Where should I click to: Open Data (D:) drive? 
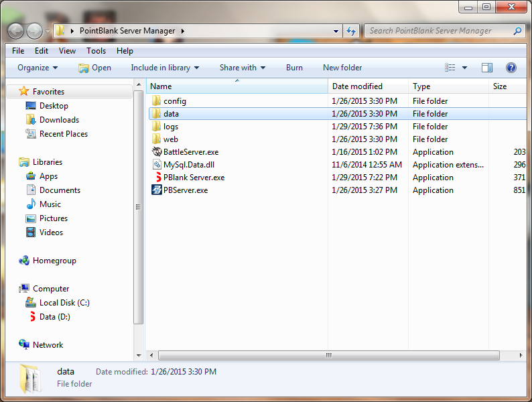[50, 317]
